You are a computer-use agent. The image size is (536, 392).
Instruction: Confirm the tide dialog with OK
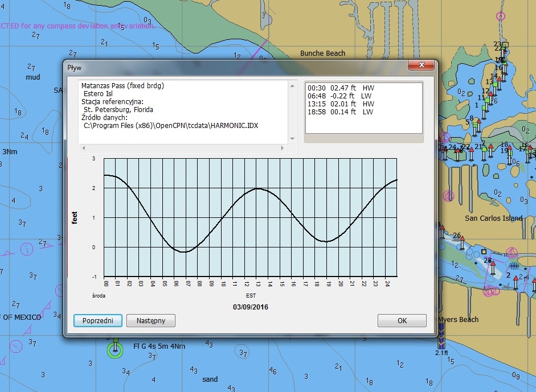tap(402, 320)
